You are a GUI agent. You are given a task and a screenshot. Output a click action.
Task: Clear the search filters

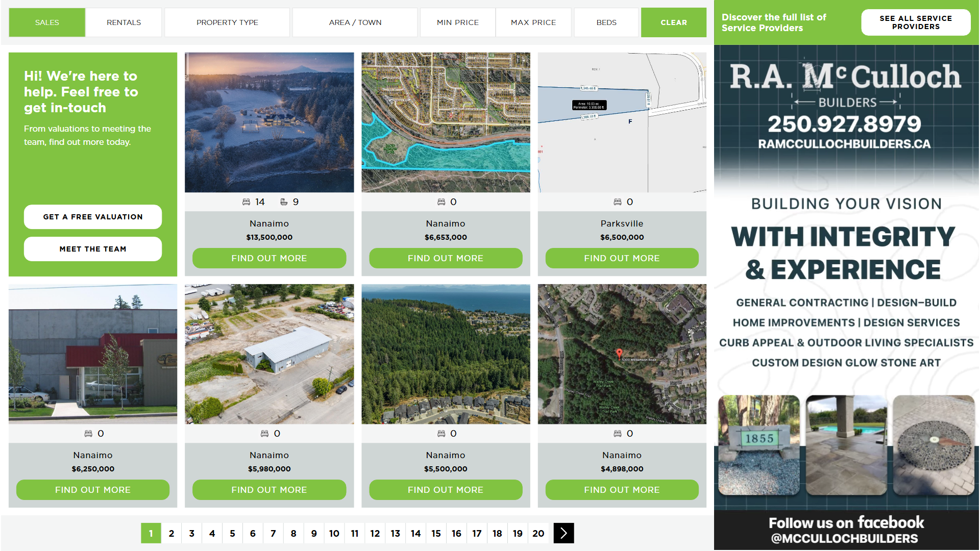click(674, 22)
